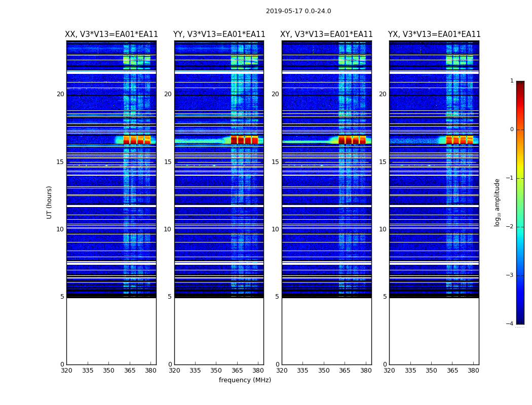Viewport: 532px width, 405px height.
Task: Click the YY, V3*V13=EA01*EA11 panel title
Action: [x=219, y=34]
